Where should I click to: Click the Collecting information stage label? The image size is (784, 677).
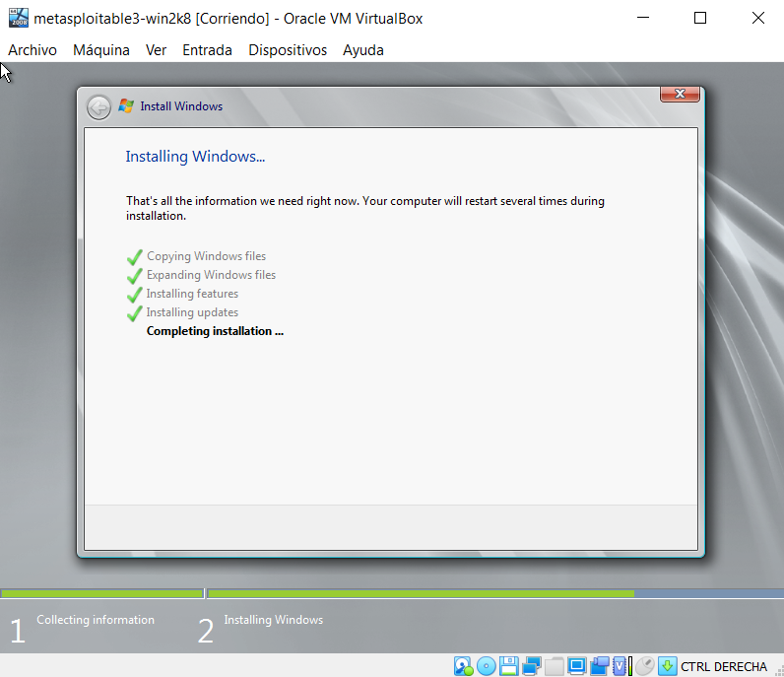tap(96, 620)
